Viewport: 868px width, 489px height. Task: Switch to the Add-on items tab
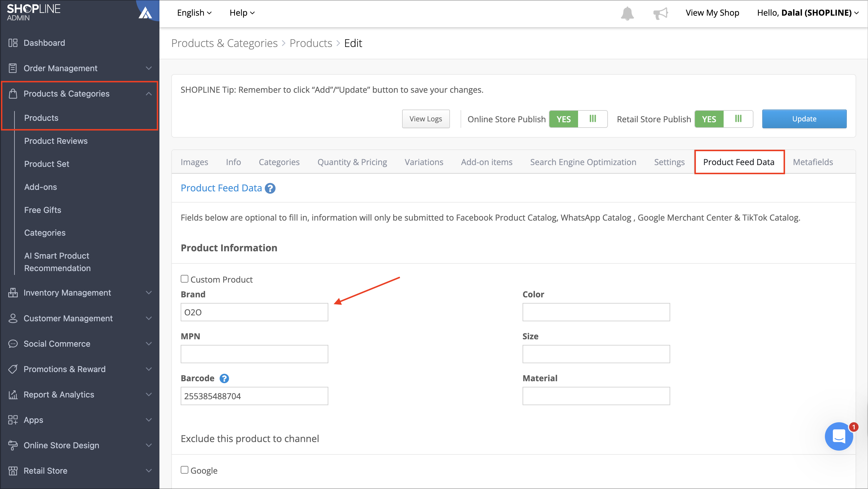[487, 162]
